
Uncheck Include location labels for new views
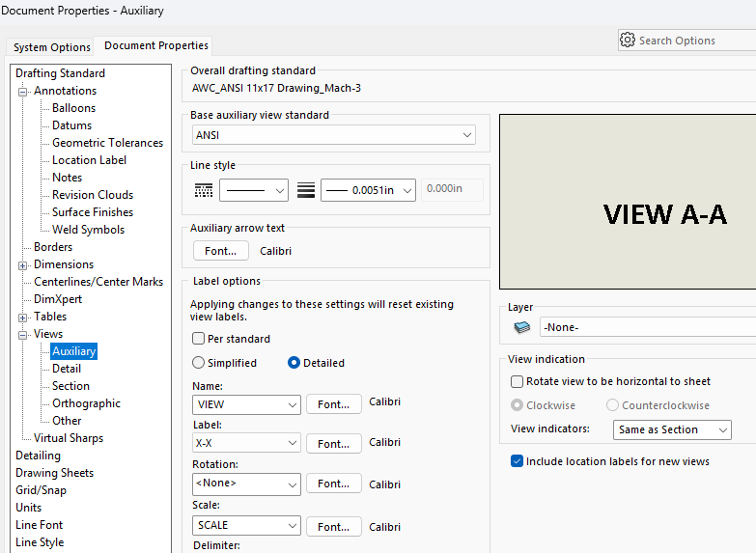pyautogui.click(x=518, y=462)
